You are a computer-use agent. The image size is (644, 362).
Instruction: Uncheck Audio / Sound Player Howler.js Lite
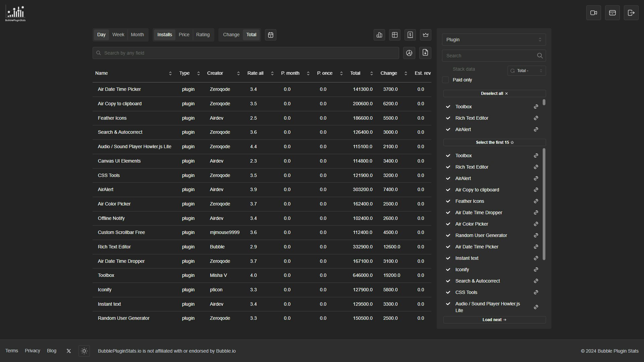pyautogui.click(x=448, y=304)
